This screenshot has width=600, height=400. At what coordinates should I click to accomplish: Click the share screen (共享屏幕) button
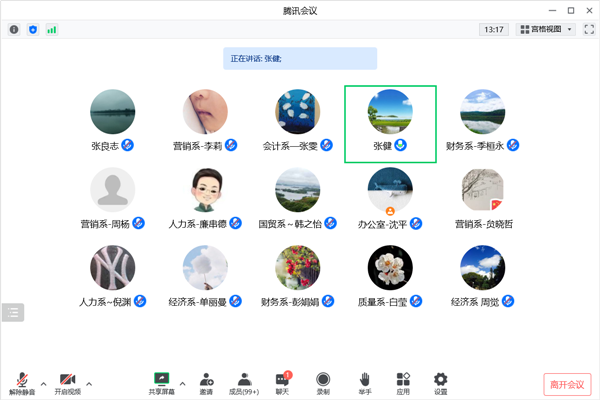click(160, 382)
